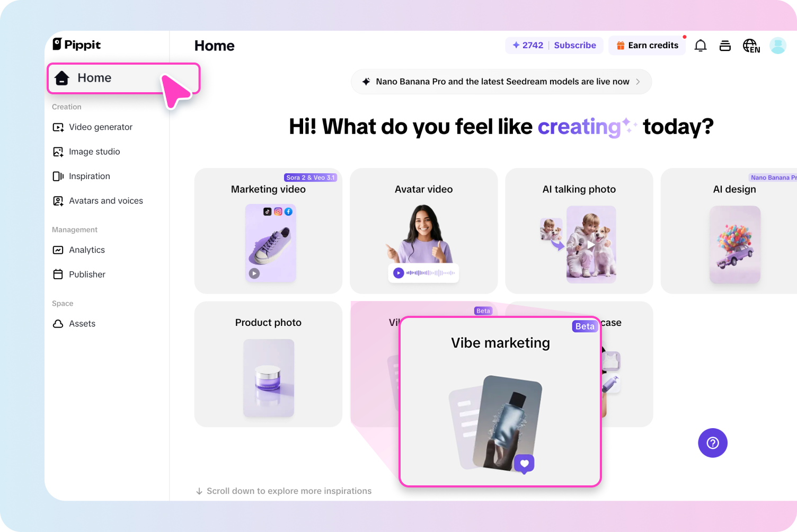
Task: Click the Subscribe link
Action: (575, 46)
